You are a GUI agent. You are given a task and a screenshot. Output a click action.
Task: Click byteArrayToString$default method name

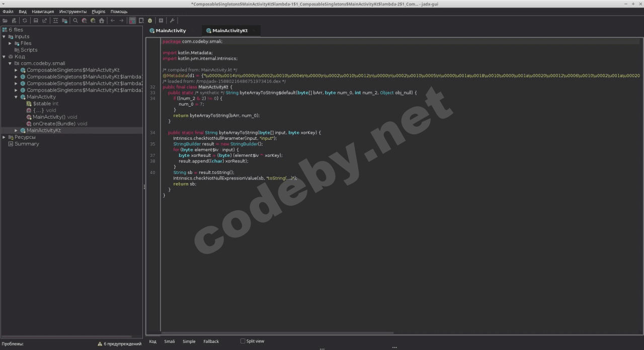267,93
